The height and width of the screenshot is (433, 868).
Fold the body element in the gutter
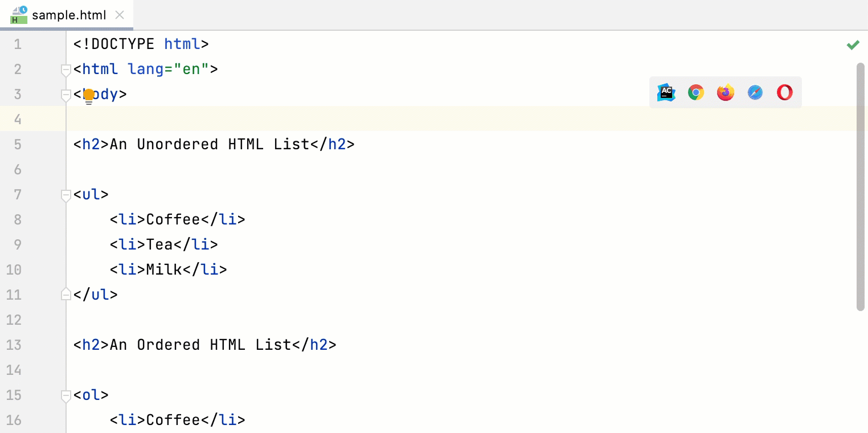coord(65,95)
